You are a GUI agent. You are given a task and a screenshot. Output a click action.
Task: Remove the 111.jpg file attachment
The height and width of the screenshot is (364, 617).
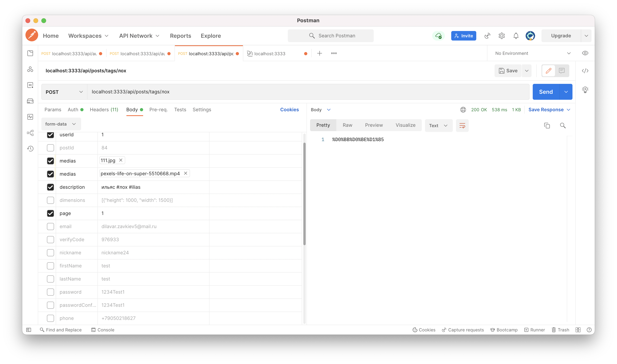121,160
